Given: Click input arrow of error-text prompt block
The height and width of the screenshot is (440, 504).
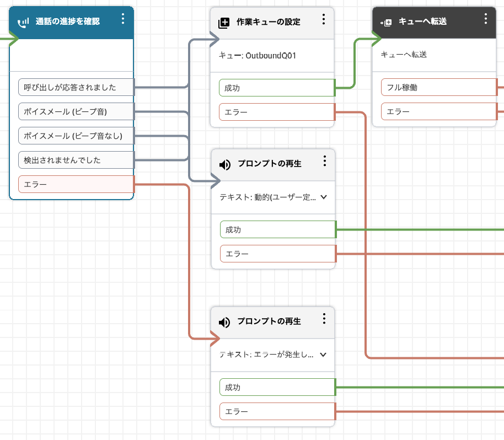Looking at the screenshot, I should (x=215, y=339).
